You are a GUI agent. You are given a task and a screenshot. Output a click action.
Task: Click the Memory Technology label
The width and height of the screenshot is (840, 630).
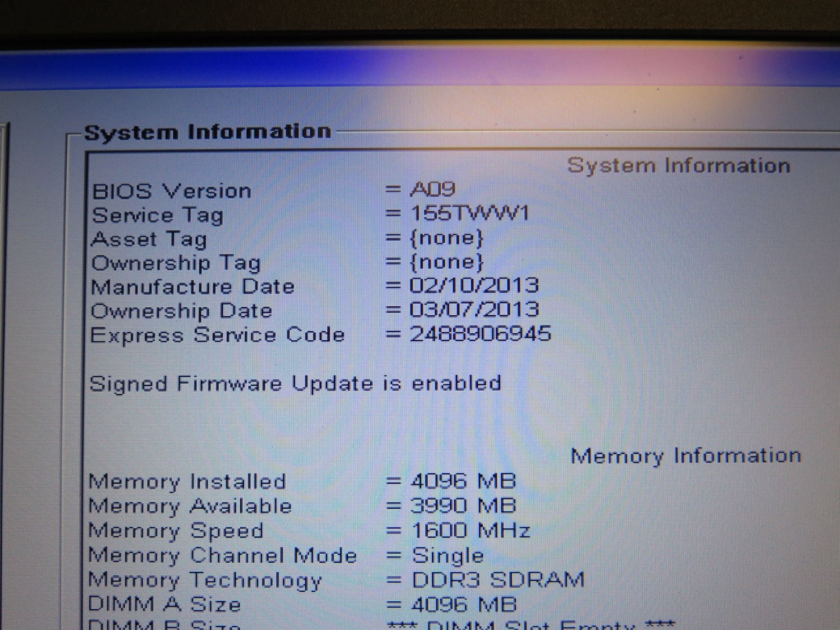point(205,580)
